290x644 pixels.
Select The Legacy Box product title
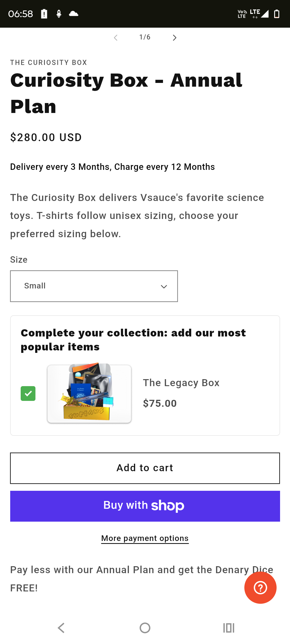pos(181,383)
